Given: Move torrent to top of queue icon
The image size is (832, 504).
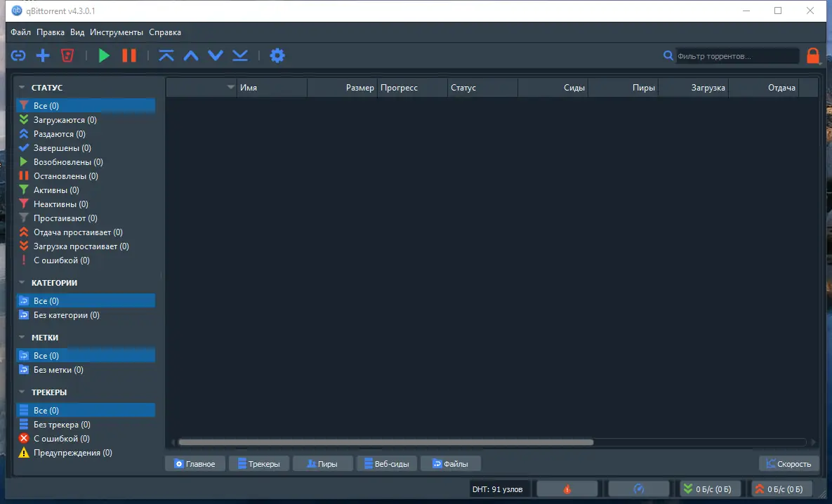Looking at the screenshot, I should [x=166, y=55].
